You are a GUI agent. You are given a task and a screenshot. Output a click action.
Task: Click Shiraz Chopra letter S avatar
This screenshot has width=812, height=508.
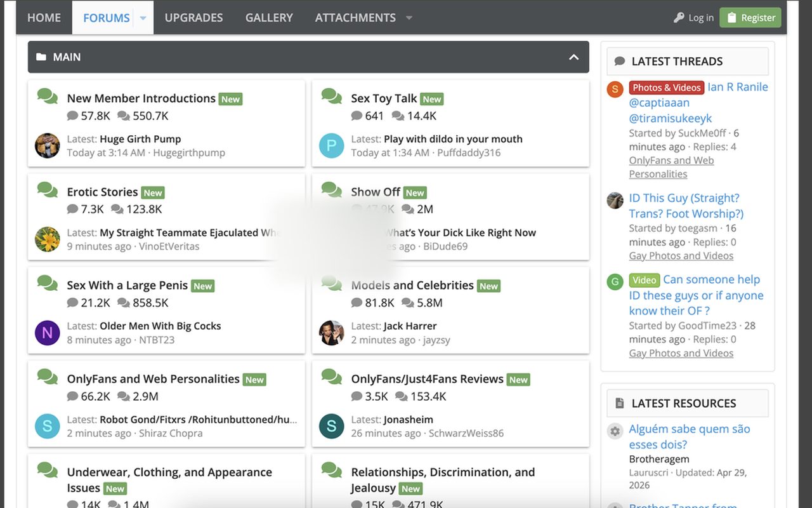(48, 426)
